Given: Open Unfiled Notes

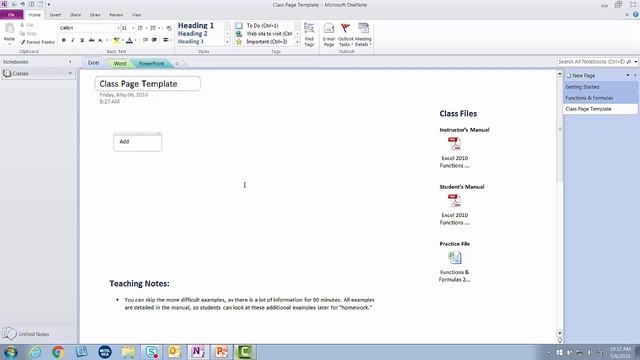Looking at the screenshot, I should (x=27, y=334).
